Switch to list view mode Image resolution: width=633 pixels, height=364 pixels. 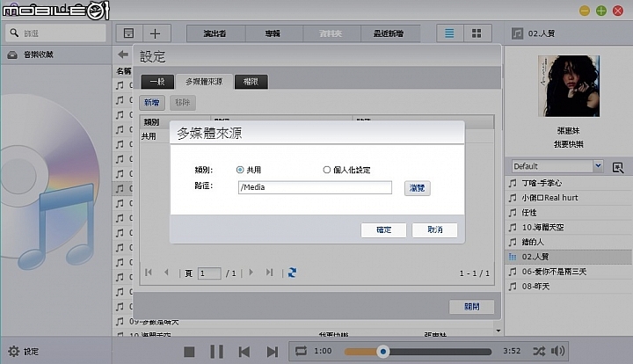(x=449, y=33)
